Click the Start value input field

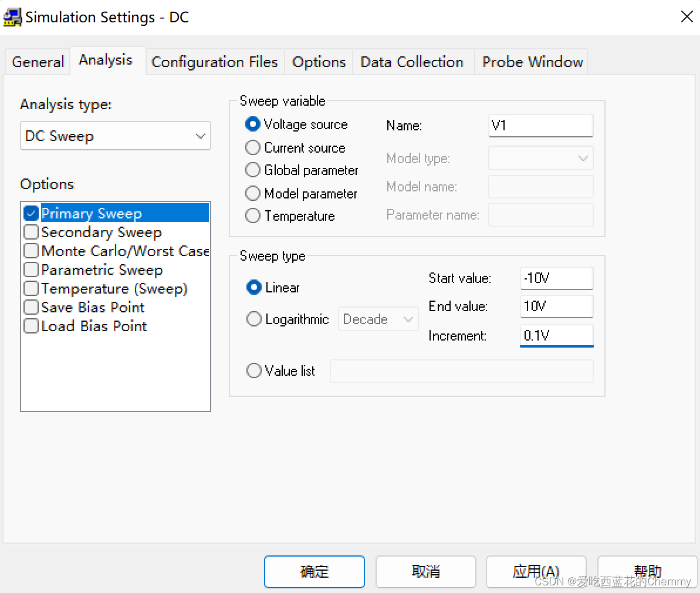point(556,278)
